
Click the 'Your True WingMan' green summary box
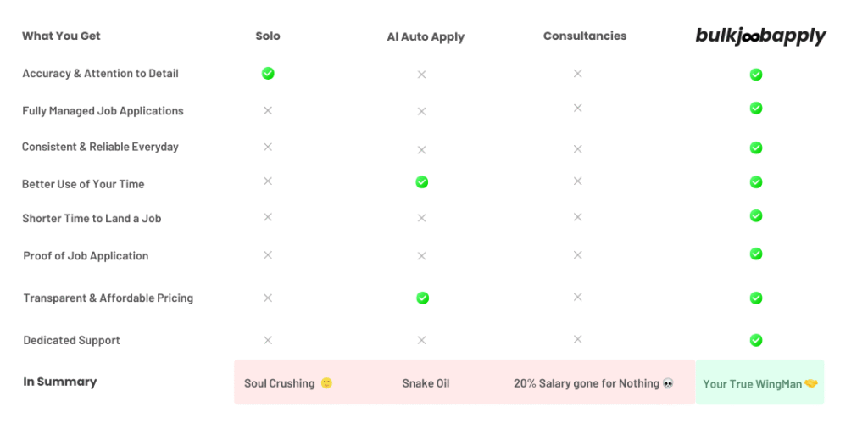coord(759,383)
